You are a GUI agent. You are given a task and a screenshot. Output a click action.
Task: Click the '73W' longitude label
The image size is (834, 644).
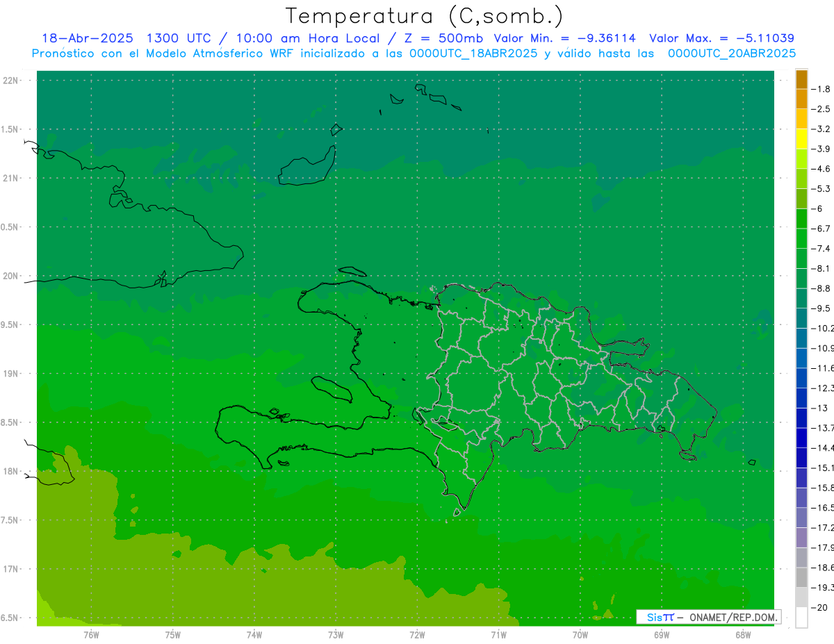(x=336, y=634)
